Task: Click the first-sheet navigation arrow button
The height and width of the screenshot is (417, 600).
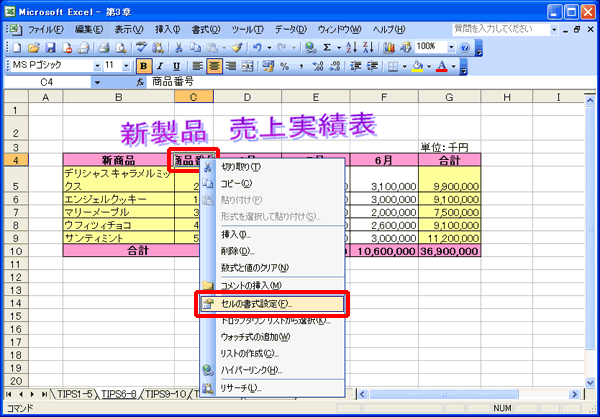Action: click(9, 394)
